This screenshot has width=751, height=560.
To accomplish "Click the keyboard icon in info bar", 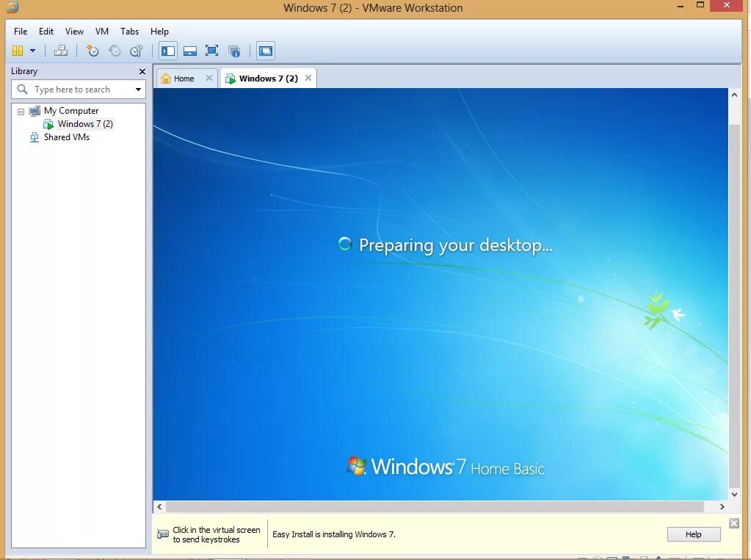I will point(163,534).
